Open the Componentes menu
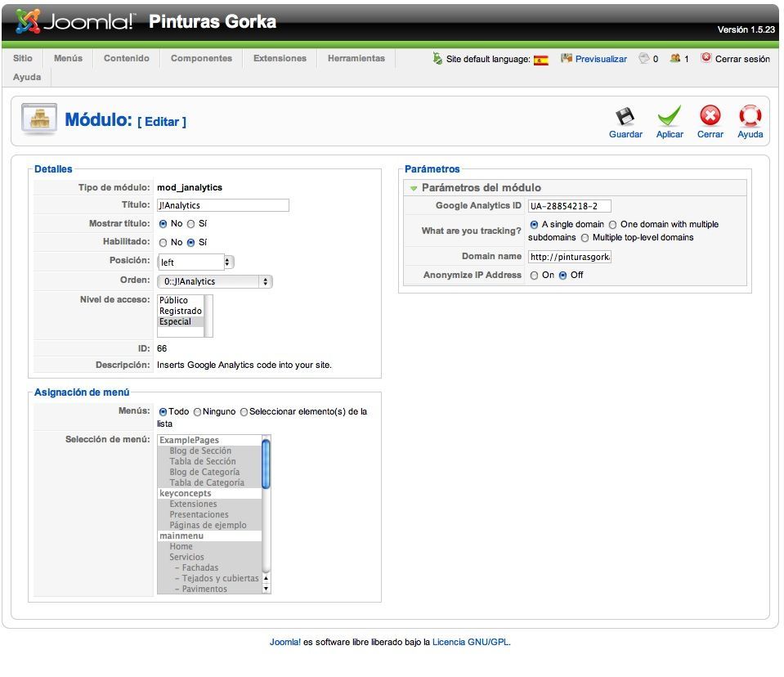This screenshot has width=784, height=677. pos(201,58)
